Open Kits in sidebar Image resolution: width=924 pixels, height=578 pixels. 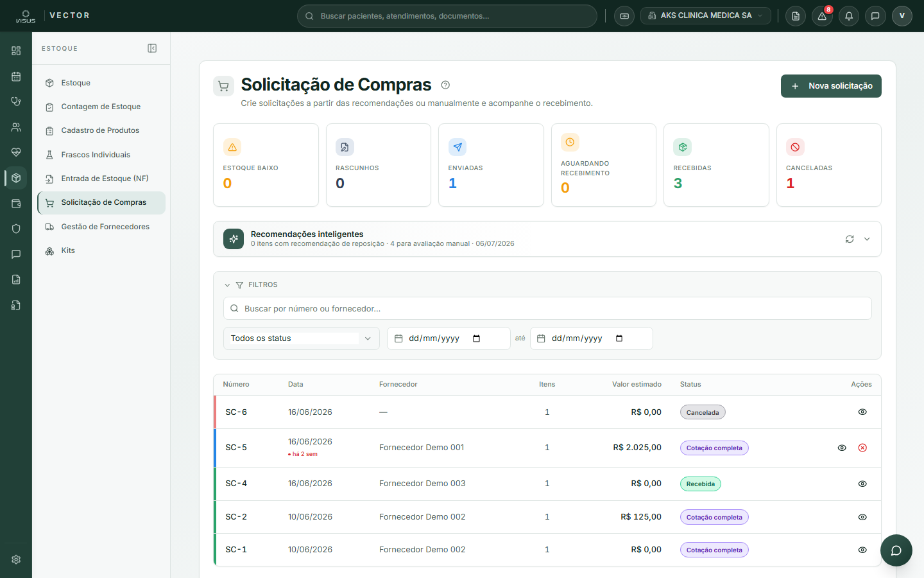101,250
